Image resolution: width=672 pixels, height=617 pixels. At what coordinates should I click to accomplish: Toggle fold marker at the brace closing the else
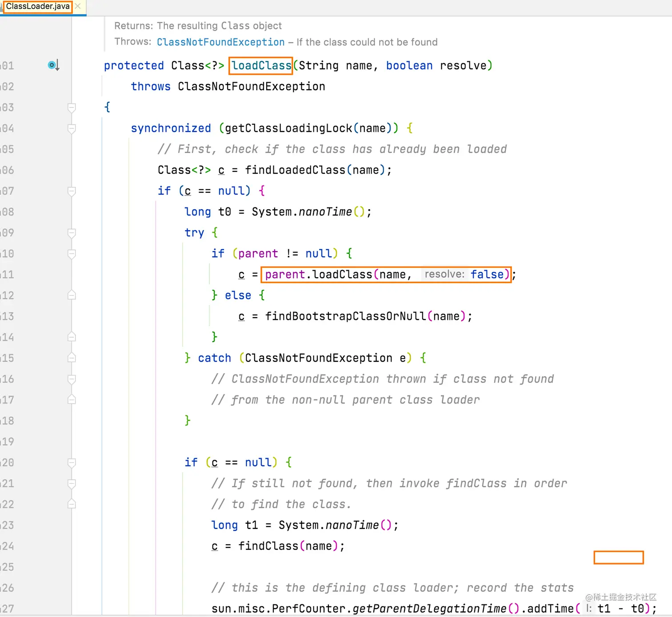(72, 337)
